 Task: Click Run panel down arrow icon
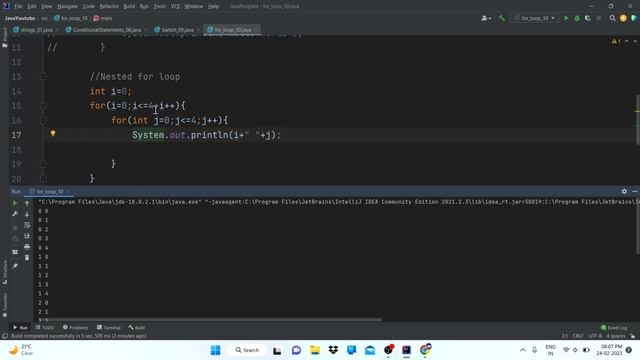click(27, 214)
